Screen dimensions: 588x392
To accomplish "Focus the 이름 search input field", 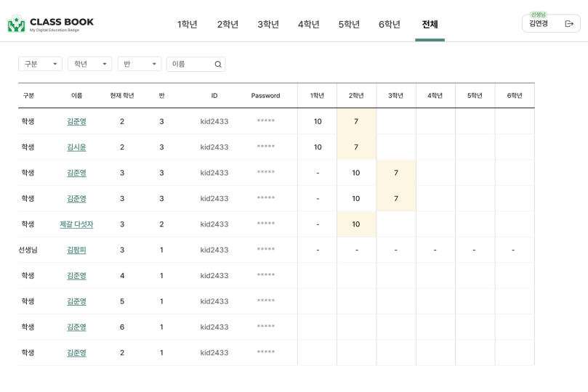I will coord(190,65).
